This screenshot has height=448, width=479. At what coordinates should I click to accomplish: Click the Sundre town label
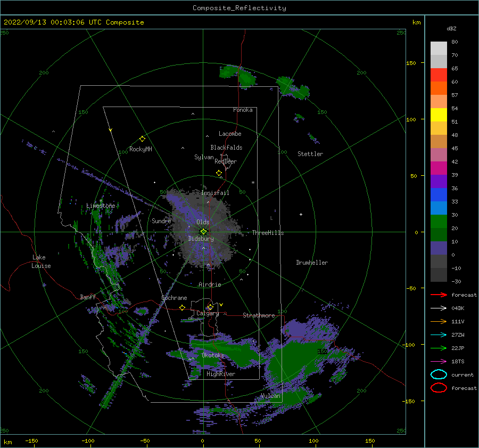(161, 221)
